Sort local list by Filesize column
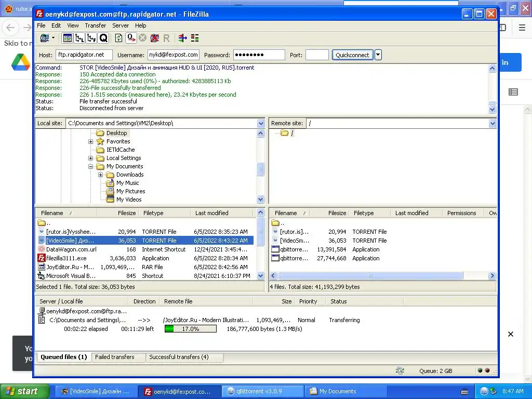Image resolution: width=532 pixels, height=399 pixels. coord(117,213)
